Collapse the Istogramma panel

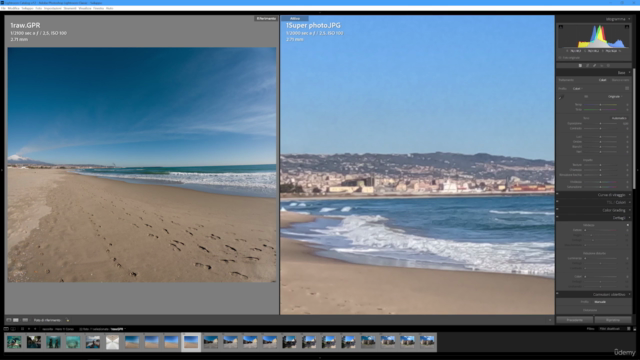pos(629,19)
